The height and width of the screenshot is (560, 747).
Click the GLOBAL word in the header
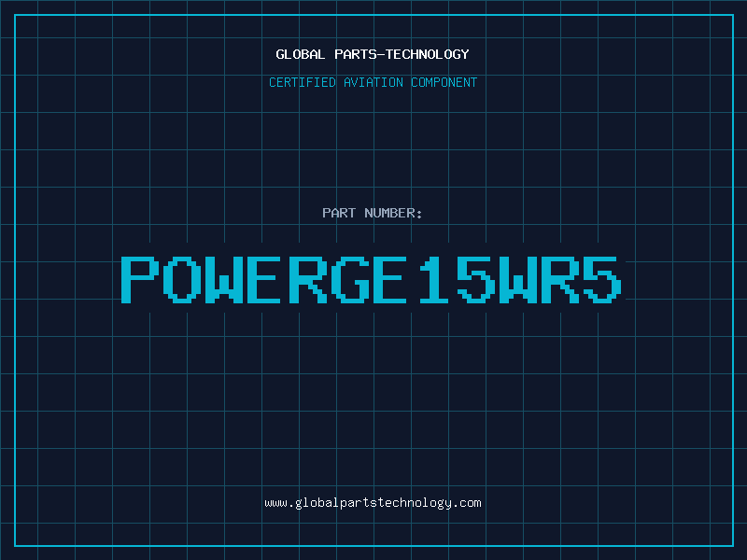point(300,54)
